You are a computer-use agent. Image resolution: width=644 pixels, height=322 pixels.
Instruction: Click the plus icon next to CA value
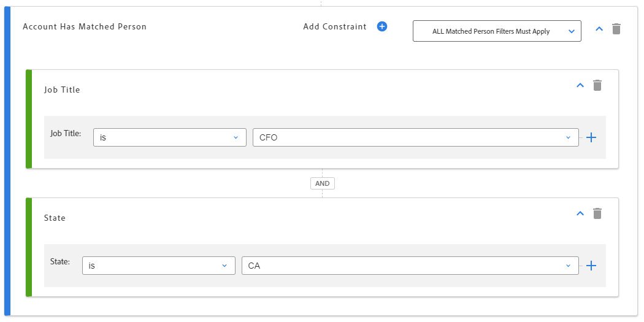(591, 266)
